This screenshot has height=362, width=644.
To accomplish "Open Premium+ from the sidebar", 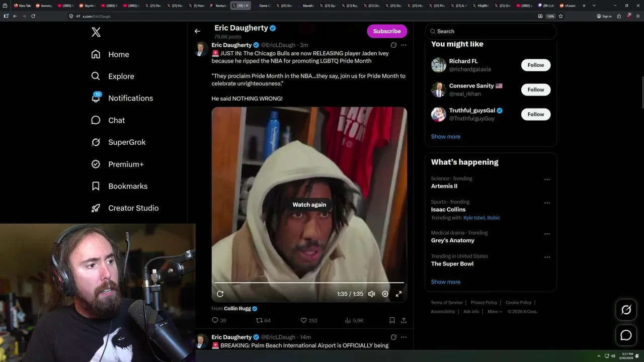I will 117,164.
